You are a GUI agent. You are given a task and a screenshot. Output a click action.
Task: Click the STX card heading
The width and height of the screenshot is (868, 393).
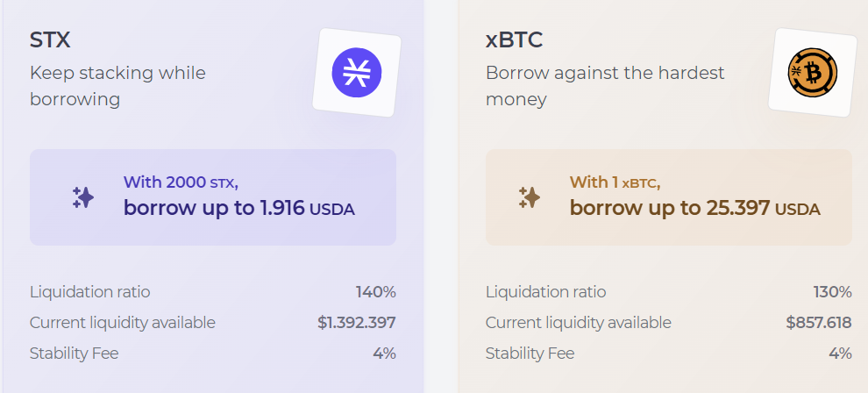(x=49, y=40)
